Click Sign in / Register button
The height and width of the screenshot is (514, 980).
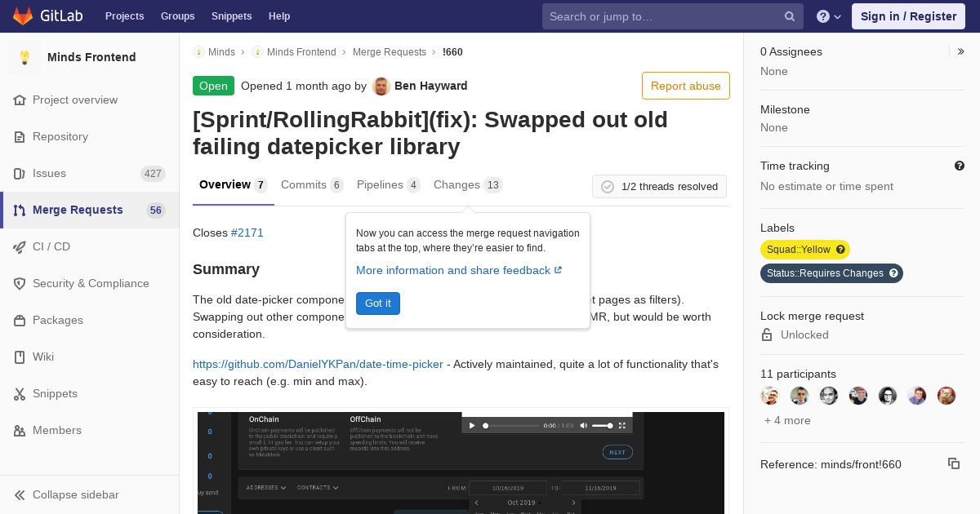908,16
